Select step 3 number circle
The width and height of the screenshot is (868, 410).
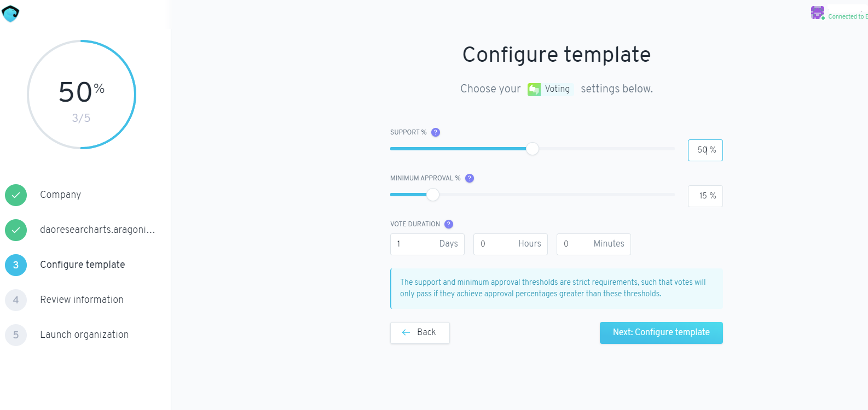[x=16, y=265]
